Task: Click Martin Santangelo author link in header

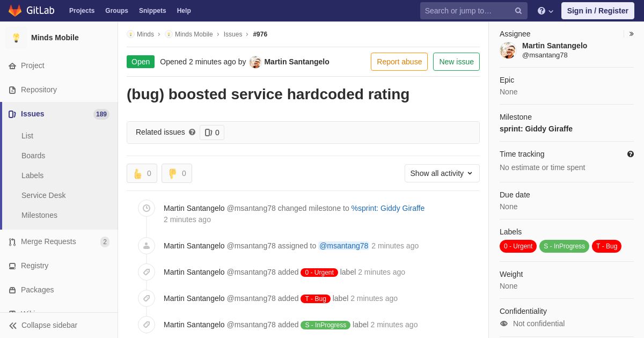Action: click(x=297, y=62)
